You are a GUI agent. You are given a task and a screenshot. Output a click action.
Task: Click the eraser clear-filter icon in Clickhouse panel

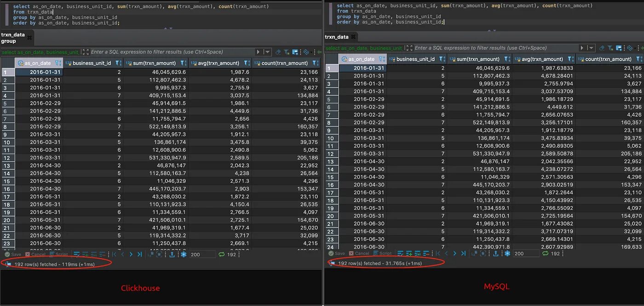click(278, 52)
